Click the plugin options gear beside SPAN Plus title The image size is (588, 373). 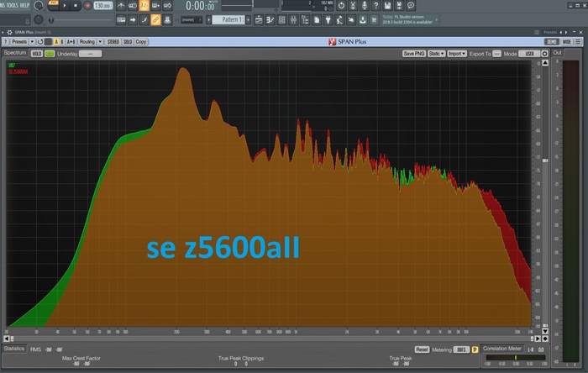(x=8, y=31)
